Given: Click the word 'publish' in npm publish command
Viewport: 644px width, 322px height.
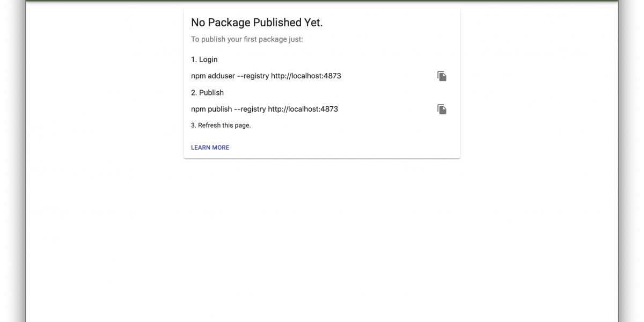Looking at the screenshot, I should point(220,109).
